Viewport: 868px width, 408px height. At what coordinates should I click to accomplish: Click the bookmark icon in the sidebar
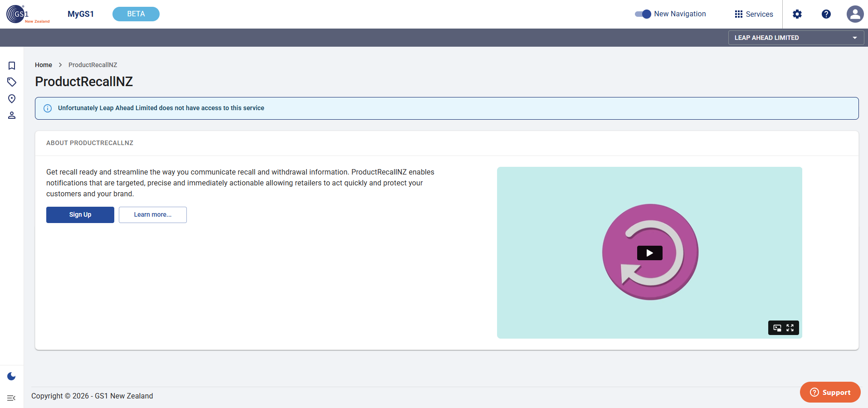click(12, 66)
